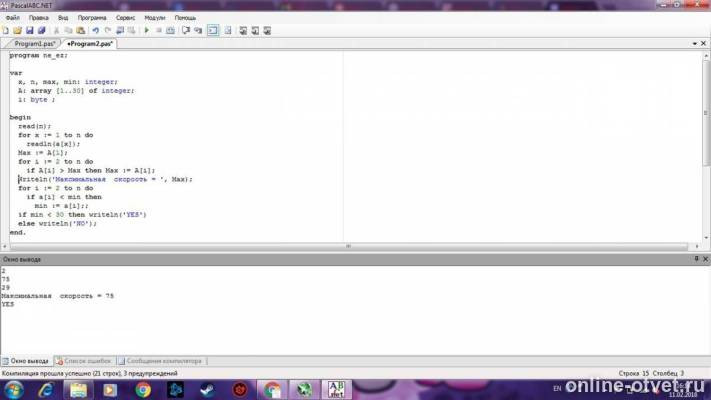Open the Сервис menu
711x400 pixels.
[125, 18]
